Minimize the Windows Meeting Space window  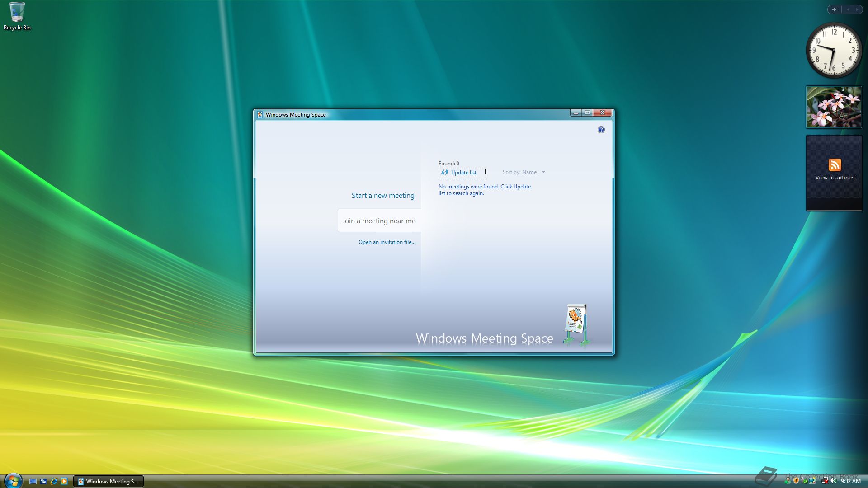[x=576, y=113]
